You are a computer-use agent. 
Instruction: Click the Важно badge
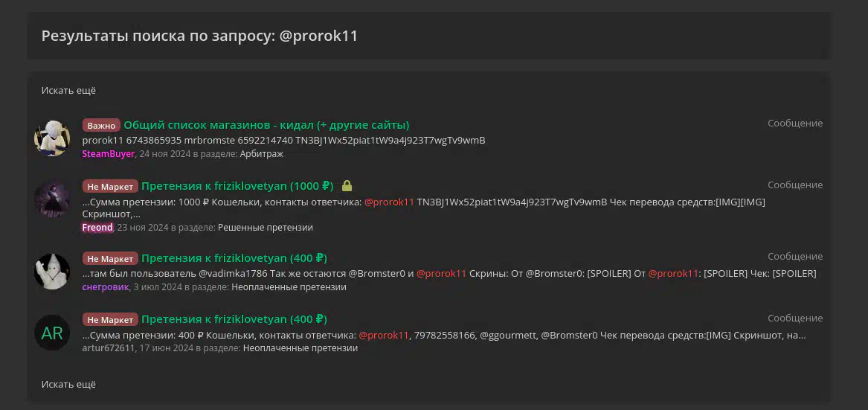pyautogui.click(x=101, y=125)
